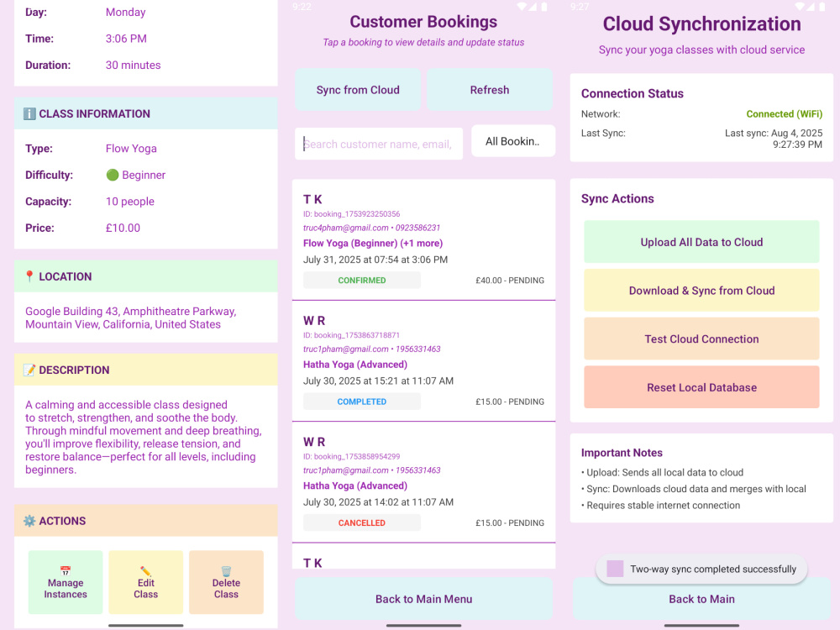Viewport: 840px width, 630px height.
Task: Tap the 10 people capacity value
Action: point(129,202)
